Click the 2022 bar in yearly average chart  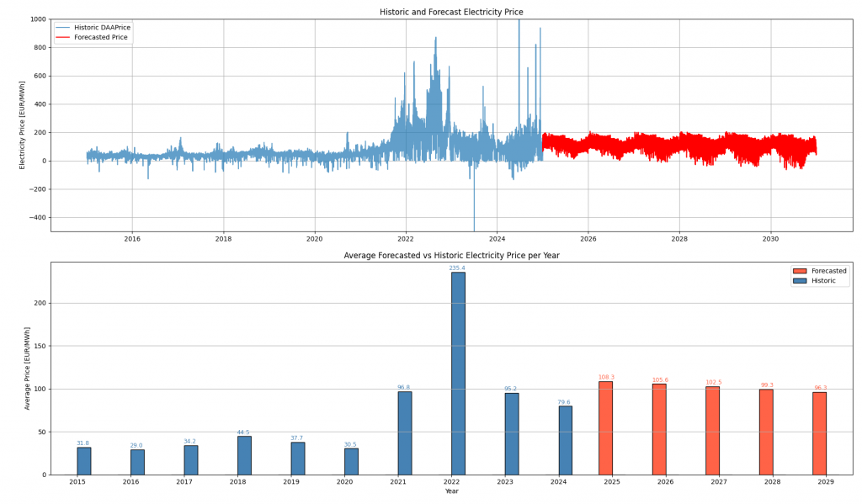pyautogui.click(x=458, y=373)
